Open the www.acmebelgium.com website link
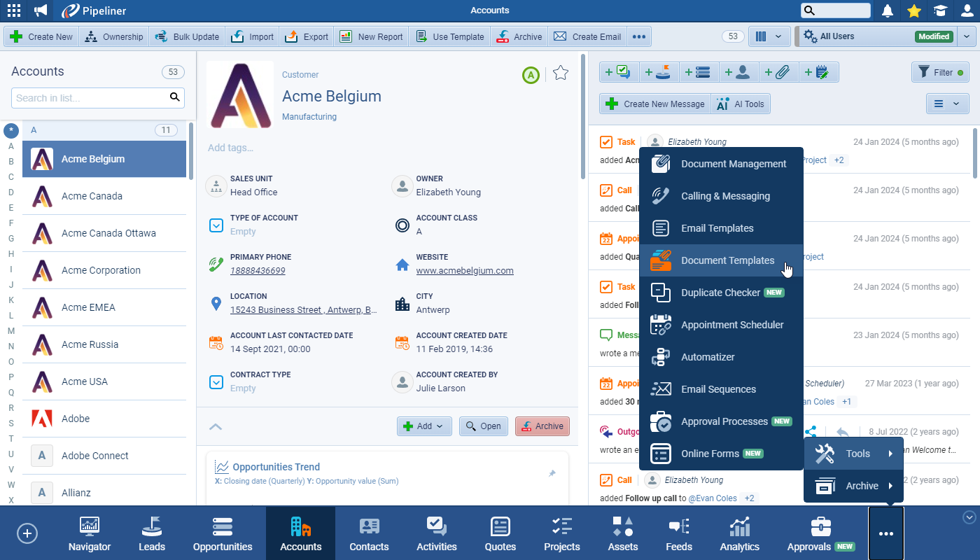The width and height of the screenshot is (980, 560). pos(465,271)
